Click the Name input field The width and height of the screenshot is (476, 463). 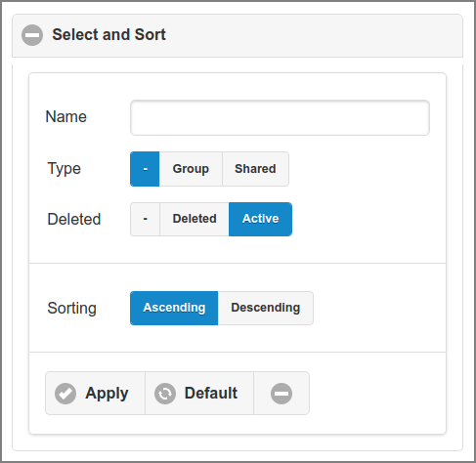tap(280, 117)
